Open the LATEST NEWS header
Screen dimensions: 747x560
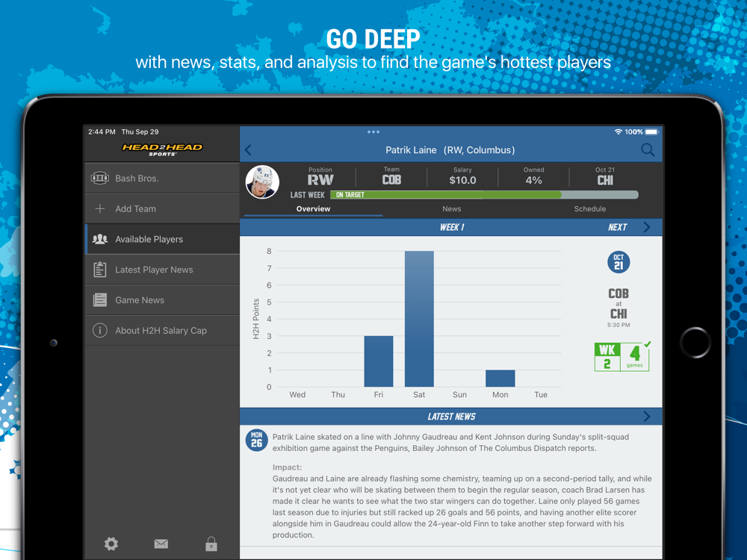[451, 417]
